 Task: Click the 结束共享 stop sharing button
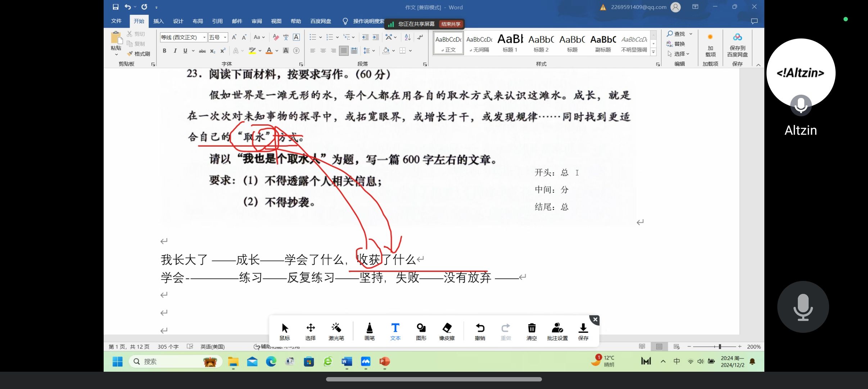tap(451, 24)
